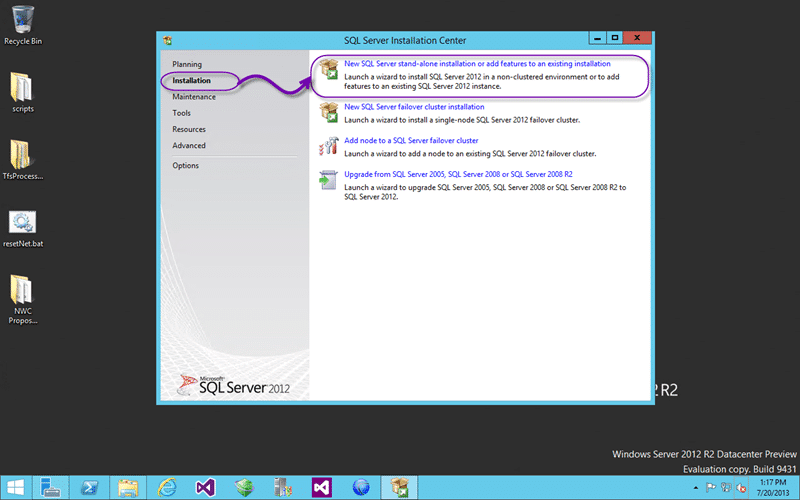
Task: Open the Planning section
Action: tap(187, 64)
